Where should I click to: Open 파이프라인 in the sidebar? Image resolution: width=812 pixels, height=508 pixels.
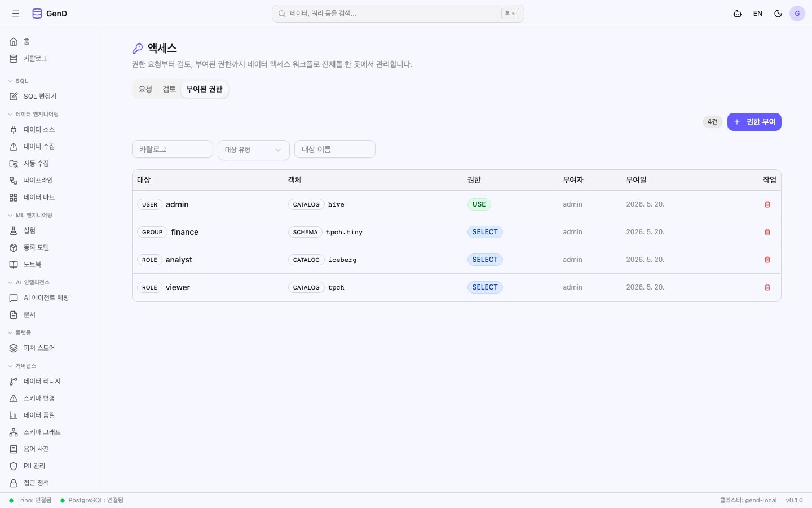point(51,181)
